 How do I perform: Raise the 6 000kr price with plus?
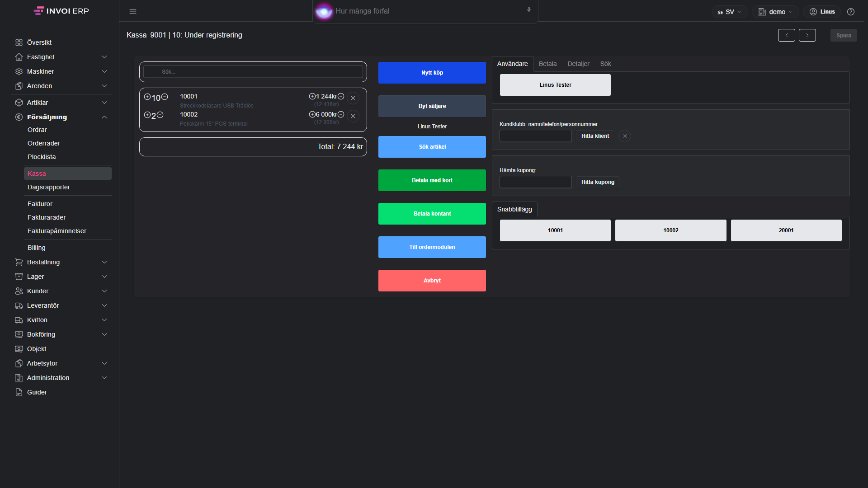click(312, 114)
